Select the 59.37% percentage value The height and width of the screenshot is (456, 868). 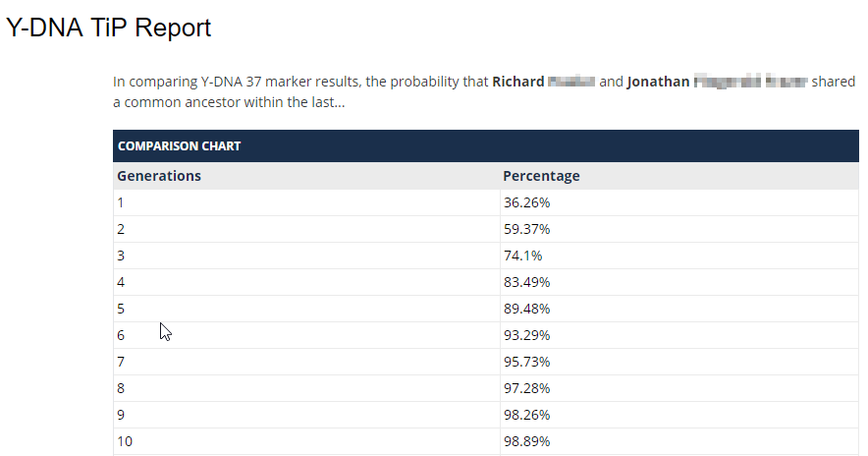coord(526,229)
